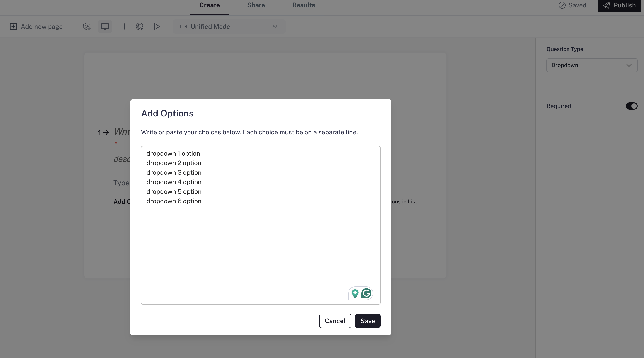This screenshot has height=358, width=644.
Task: Click the Unified Mode chevron arrow
Action: 275,27
